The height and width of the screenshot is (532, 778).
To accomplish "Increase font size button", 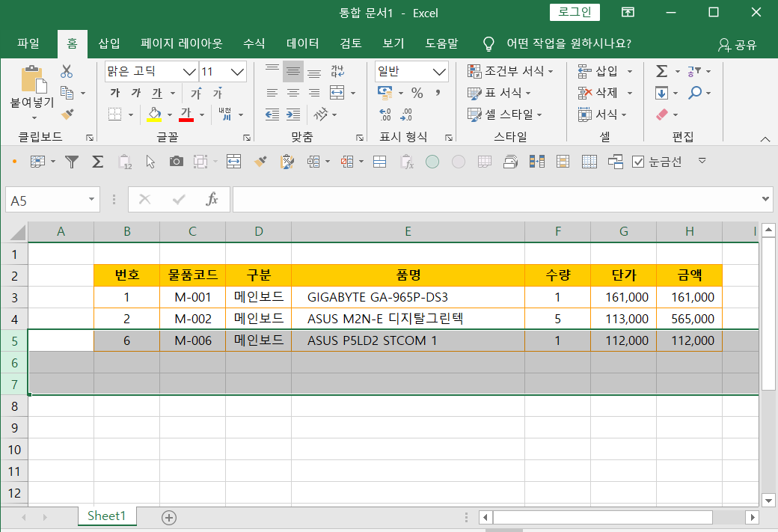I will point(196,93).
